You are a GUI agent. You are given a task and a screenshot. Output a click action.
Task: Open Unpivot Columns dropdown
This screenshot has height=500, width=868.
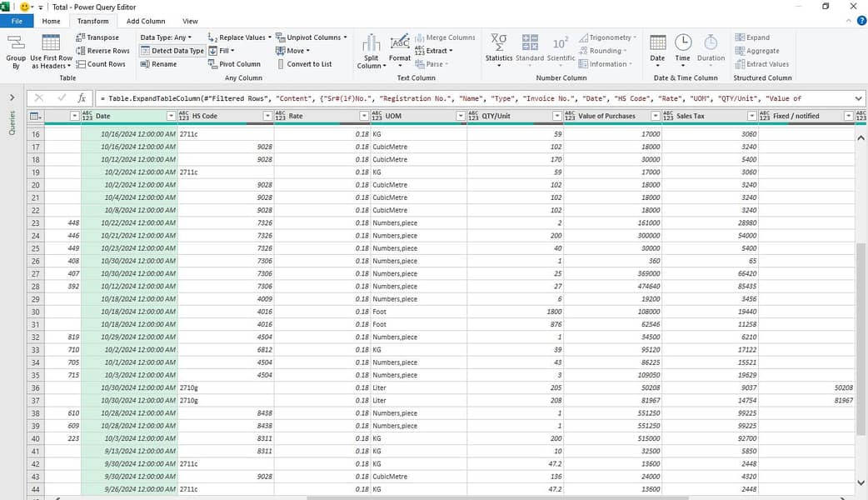[x=311, y=37]
